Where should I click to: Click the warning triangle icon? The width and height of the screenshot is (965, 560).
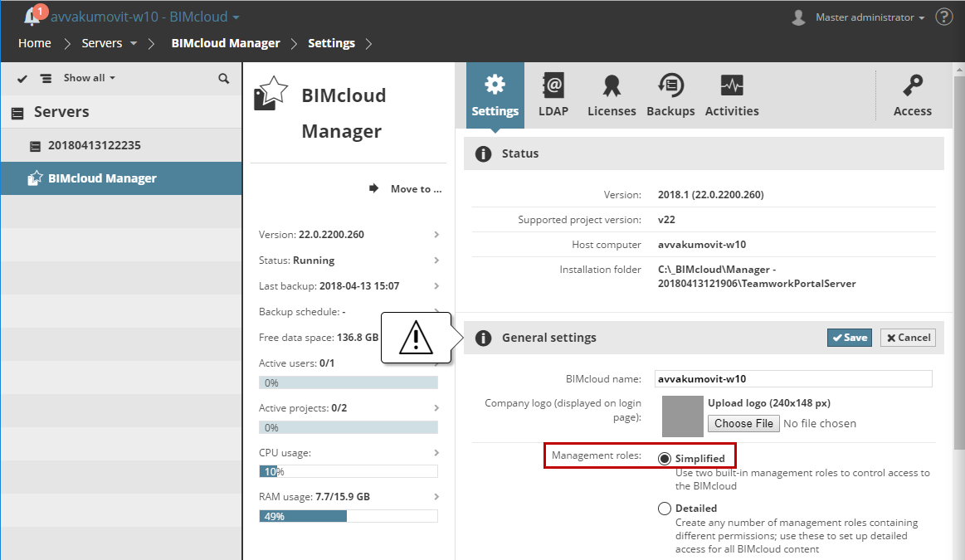pyautogui.click(x=416, y=337)
